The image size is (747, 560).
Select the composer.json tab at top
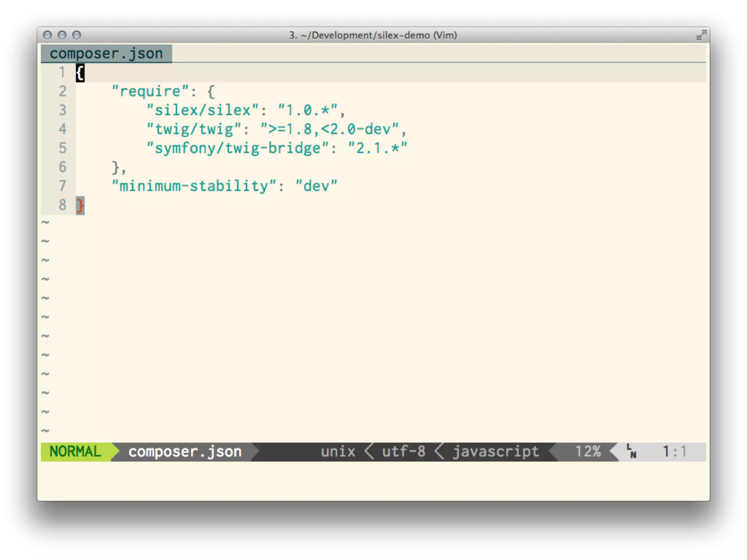tap(106, 54)
